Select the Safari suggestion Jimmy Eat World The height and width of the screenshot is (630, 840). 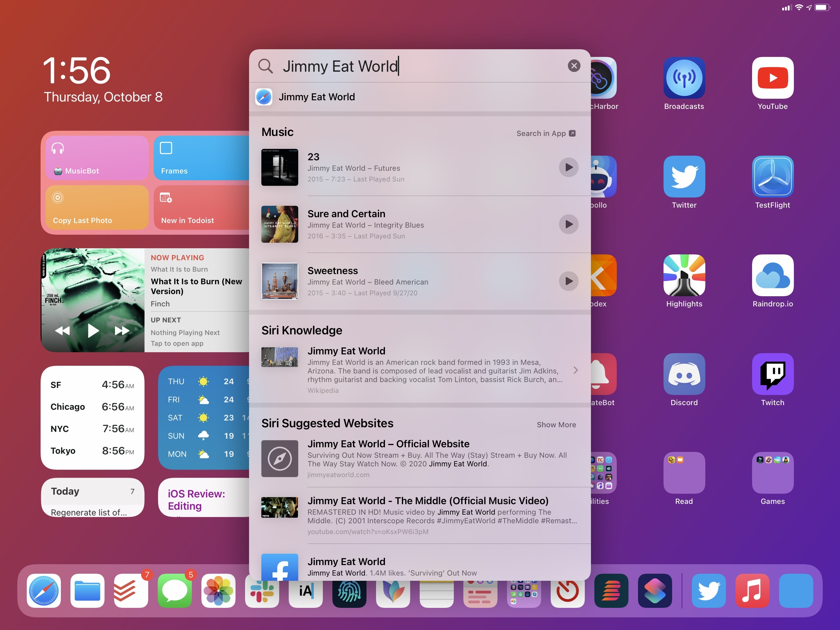420,97
